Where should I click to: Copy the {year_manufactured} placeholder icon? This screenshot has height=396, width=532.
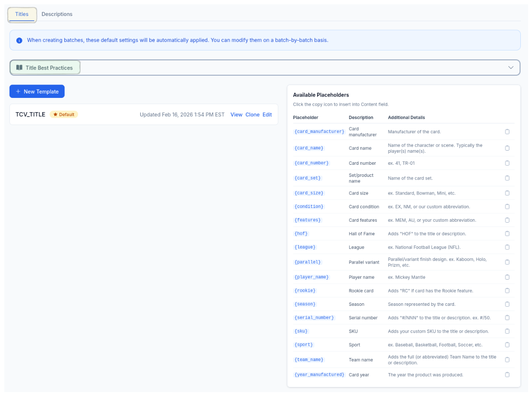(x=507, y=374)
